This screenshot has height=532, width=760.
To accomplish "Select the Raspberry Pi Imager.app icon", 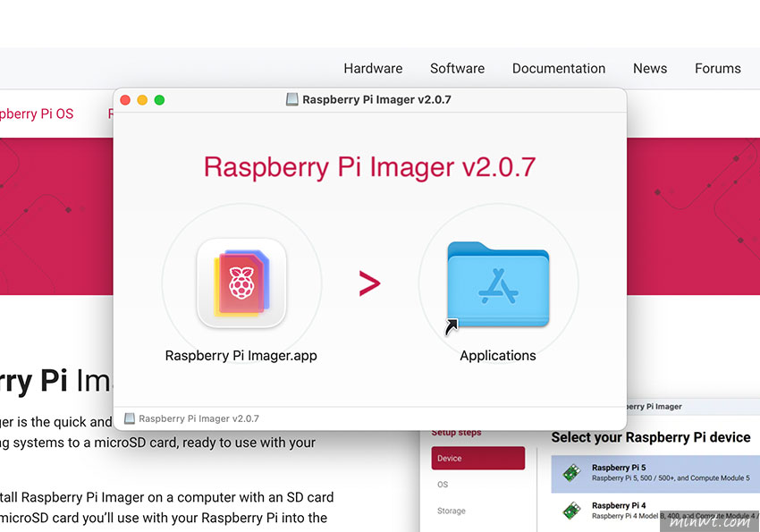I will point(241,283).
